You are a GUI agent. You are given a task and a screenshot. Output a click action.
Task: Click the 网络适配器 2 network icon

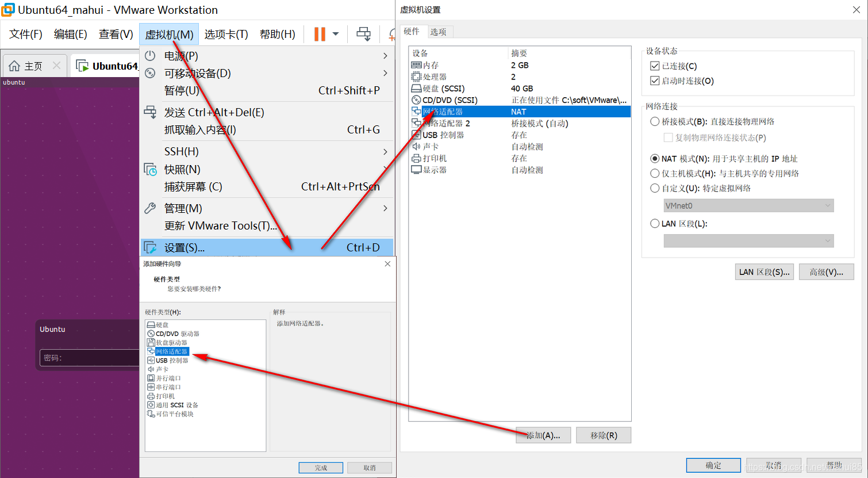(416, 123)
